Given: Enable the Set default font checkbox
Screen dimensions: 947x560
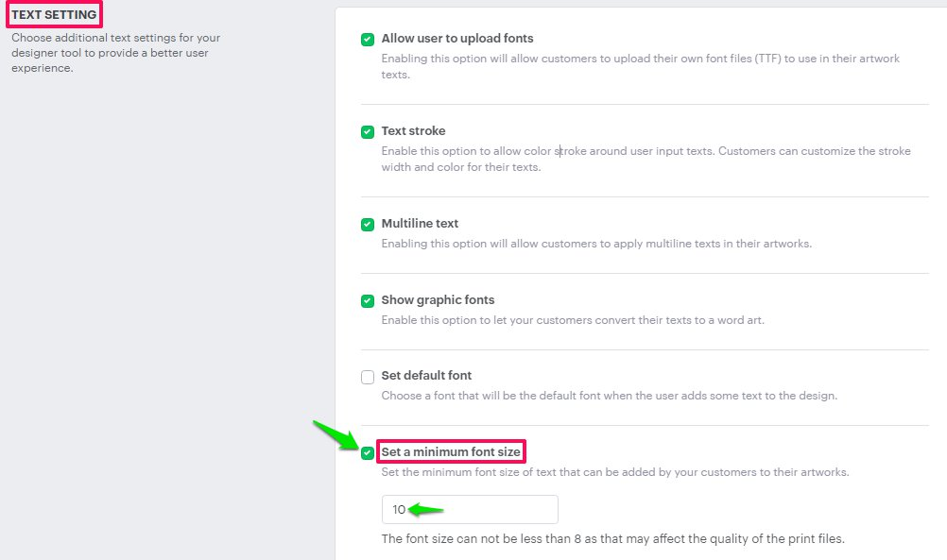Looking at the screenshot, I should [x=368, y=377].
